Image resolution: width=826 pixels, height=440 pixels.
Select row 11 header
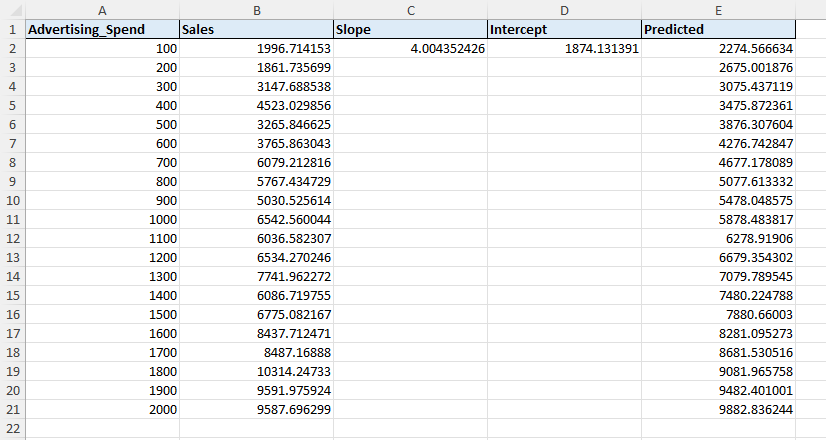13,219
